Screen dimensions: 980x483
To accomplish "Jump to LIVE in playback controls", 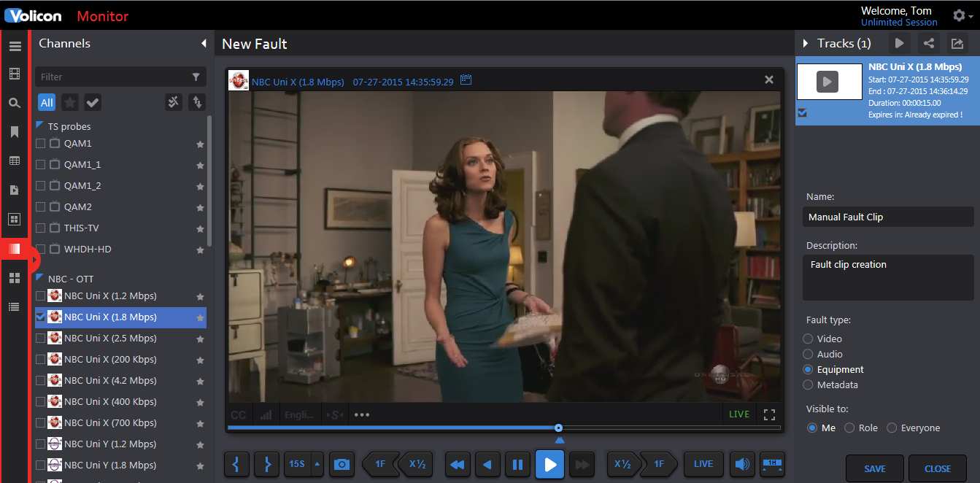I will click(x=703, y=464).
